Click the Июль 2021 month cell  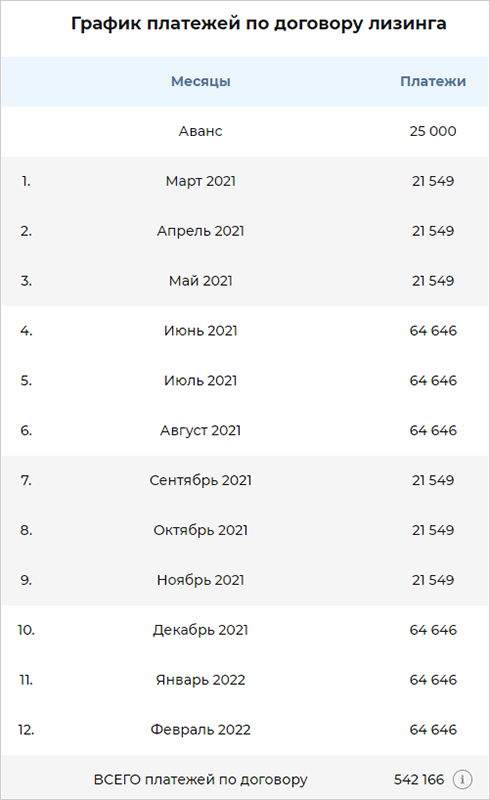point(201,381)
